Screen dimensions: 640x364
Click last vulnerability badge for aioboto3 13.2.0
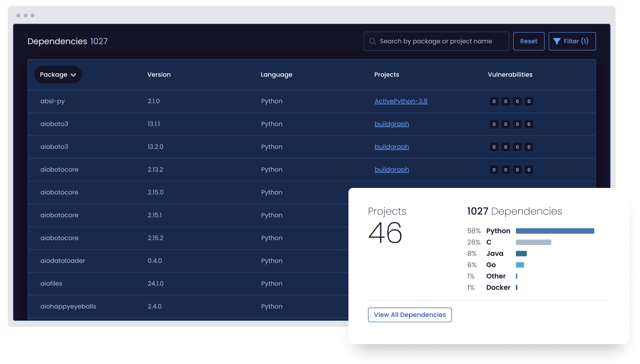click(529, 147)
